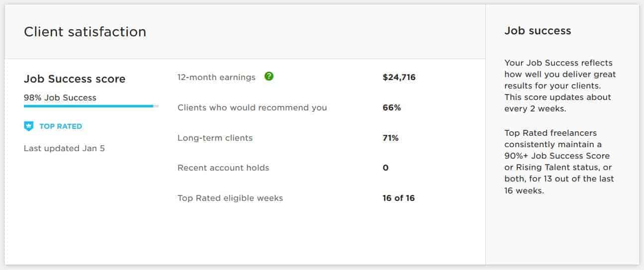This screenshot has width=644, height=270.
Task: Click the 66% recommend value
Action: click(x=391, y=107)
